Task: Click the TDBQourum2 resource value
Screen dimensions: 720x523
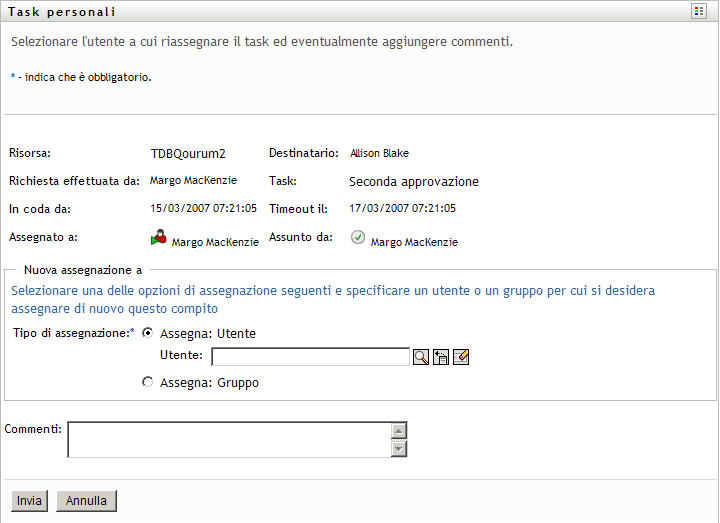Action: pyautogui.click(x=188, y=154)
